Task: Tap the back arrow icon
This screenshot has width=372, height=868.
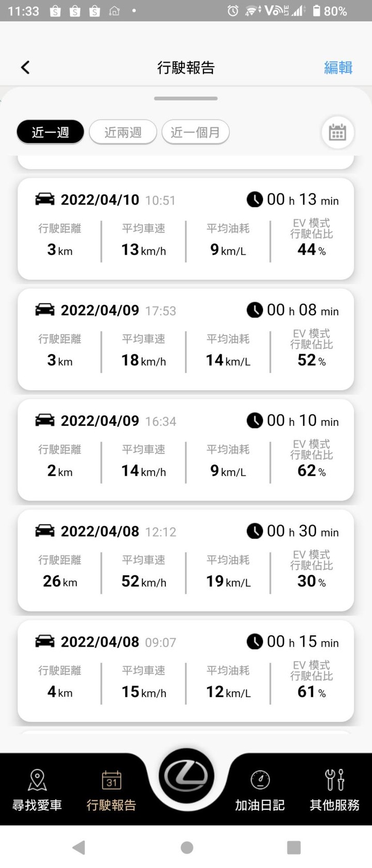Action: tap(25, 67)
